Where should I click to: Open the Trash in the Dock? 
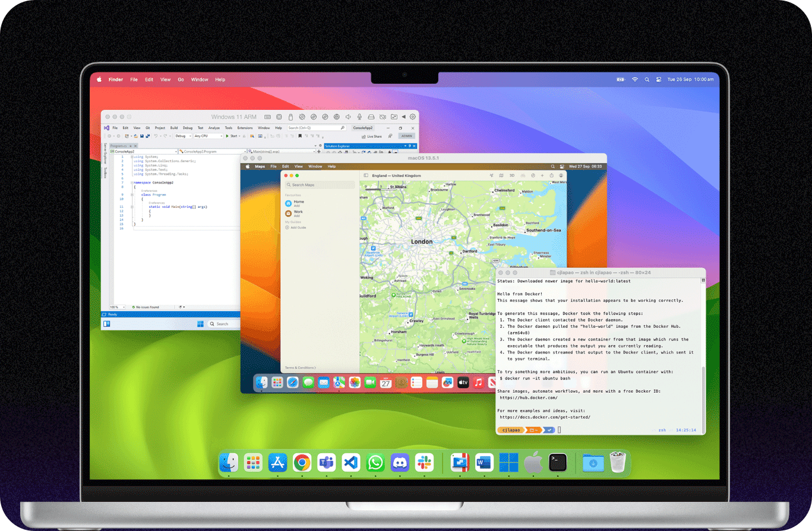pos(618,462)
